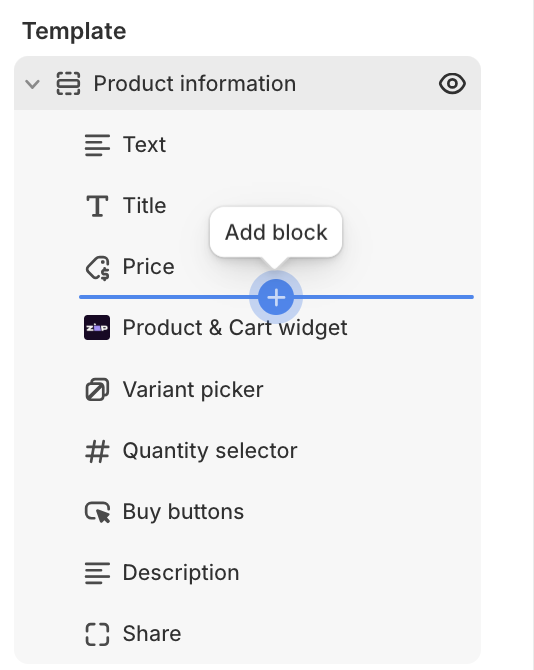Viewport: 534px width, 670px height.
Task: Open the Product & Cart widget block
Action: [247, 328]
